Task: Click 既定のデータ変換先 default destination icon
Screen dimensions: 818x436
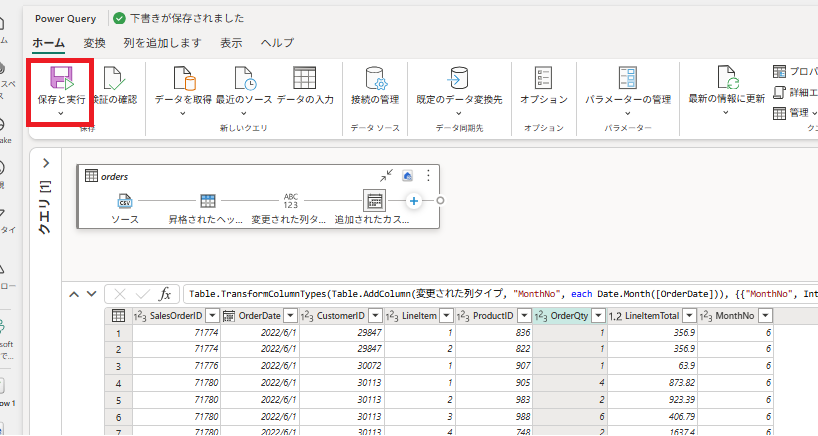Action: pyautogui.click(x=459, y=78)
